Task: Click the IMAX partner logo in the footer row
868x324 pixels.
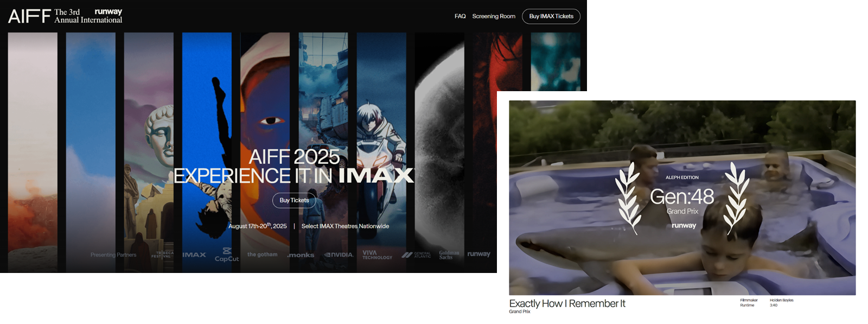Action: 194,255
